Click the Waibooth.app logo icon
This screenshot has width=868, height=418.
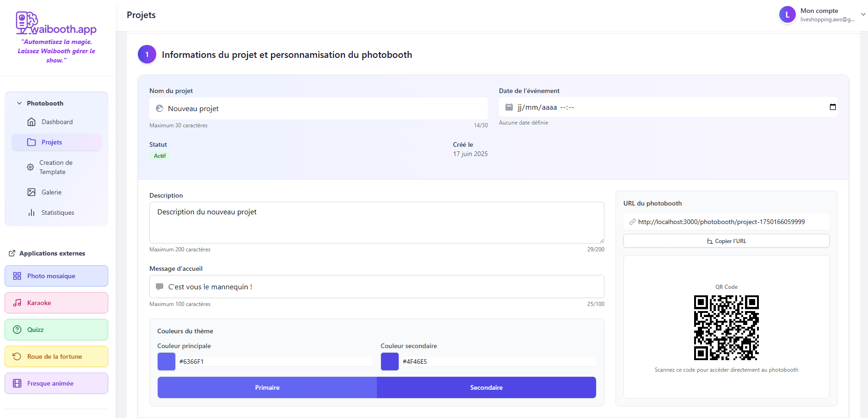[27, 23]
